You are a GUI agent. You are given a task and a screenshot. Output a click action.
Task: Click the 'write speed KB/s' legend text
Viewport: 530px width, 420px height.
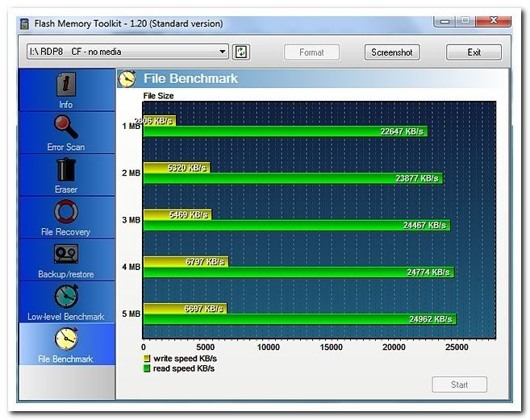tap(185, 359)
